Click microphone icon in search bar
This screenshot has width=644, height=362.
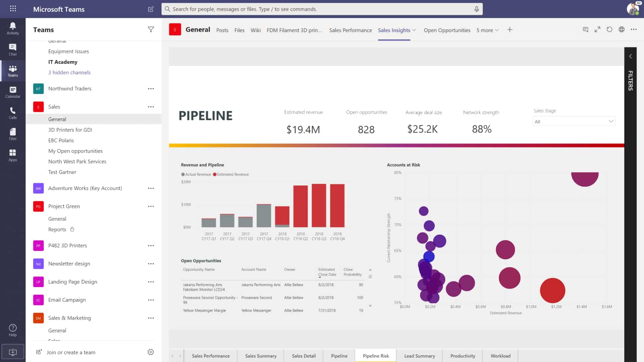(x=476, y=9)
